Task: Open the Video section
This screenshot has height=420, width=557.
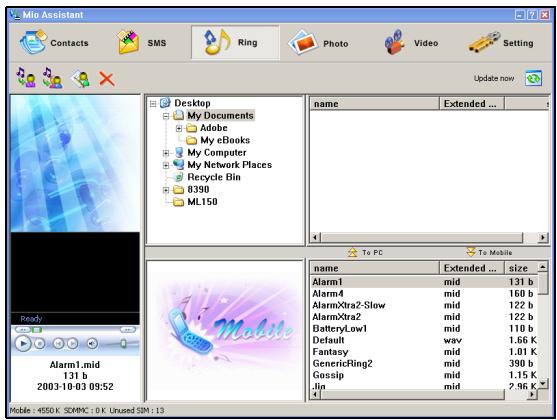Action: coord(411,43)
